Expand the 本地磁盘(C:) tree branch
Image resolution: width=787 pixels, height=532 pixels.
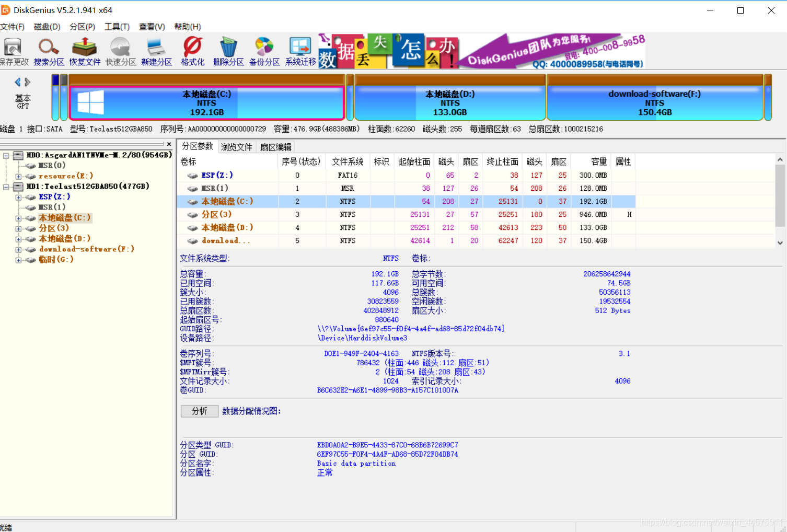point(18,217)
